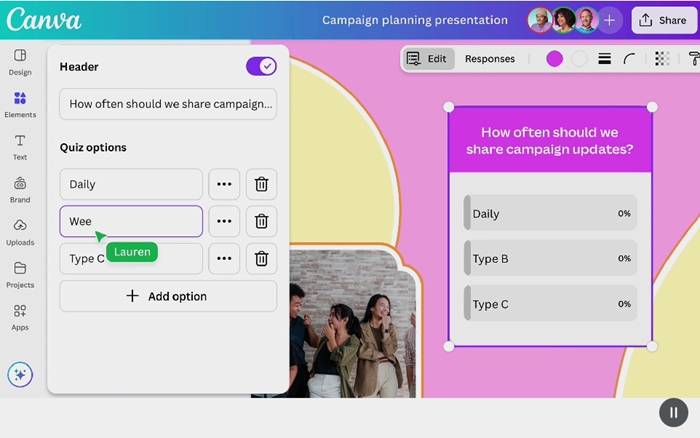Click the header question text field
Image resolution: width=700 pixels, height=438 pixels.
[168, 104]
